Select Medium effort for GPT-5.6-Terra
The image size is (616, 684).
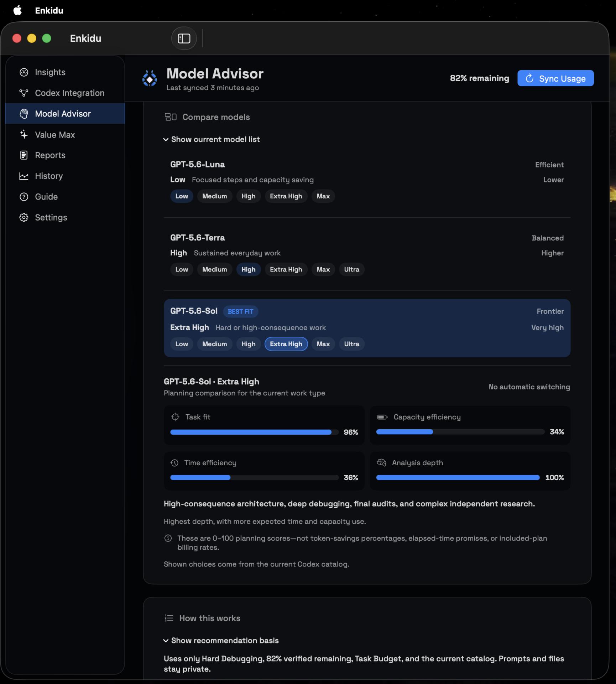tap(214, 269)
